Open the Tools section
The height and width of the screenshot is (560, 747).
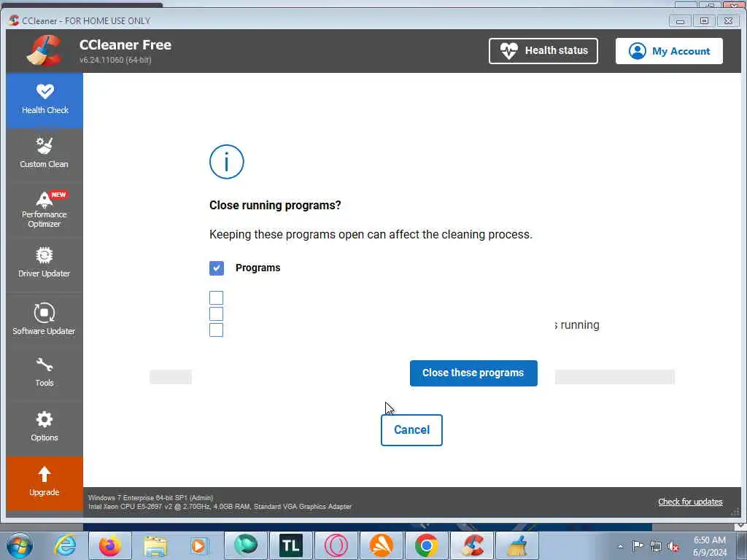44,373
